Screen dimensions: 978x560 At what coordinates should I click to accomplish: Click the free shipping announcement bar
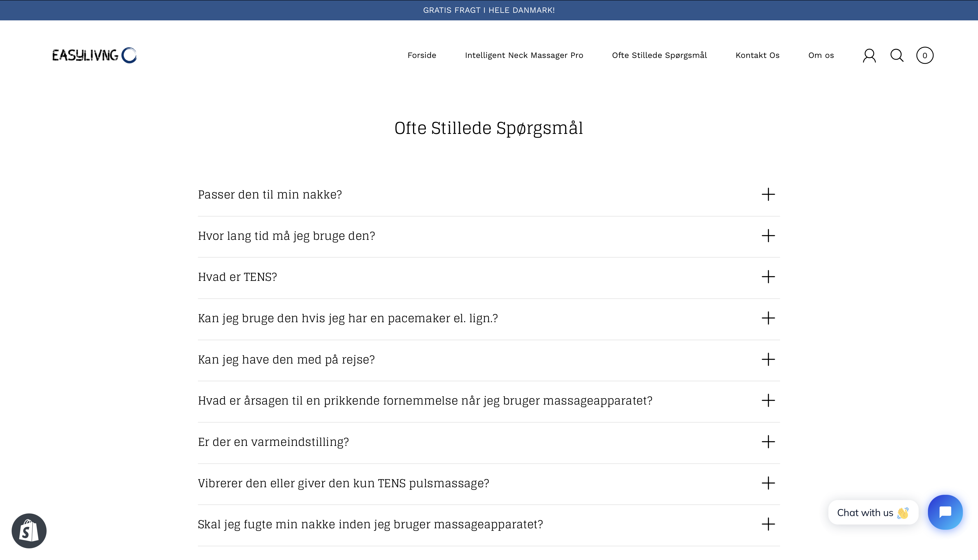(x=489, y=10)
